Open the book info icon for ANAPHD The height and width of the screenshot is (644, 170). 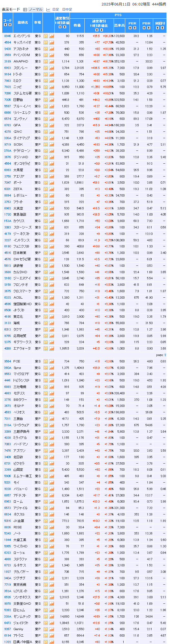[x=46, y=62]
